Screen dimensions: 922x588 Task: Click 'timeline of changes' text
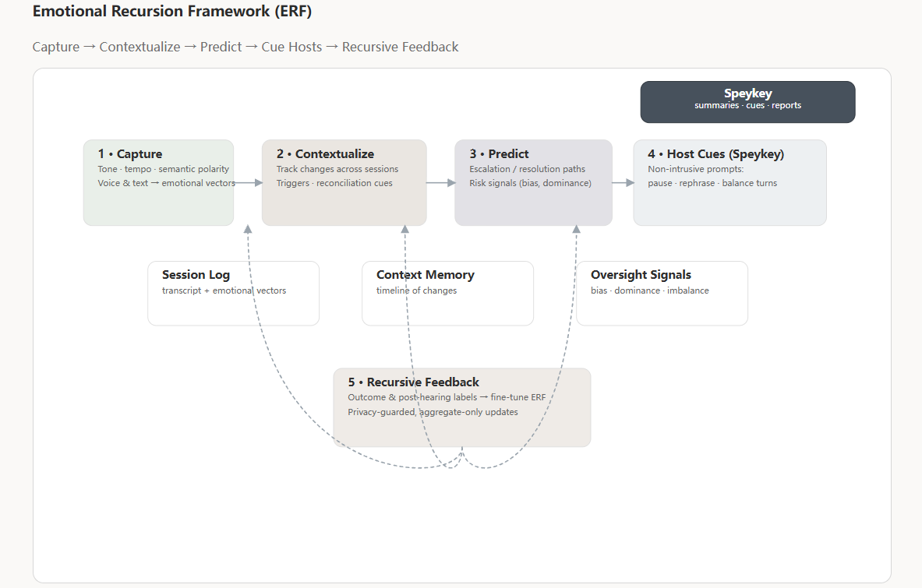(x=416, y=290)
